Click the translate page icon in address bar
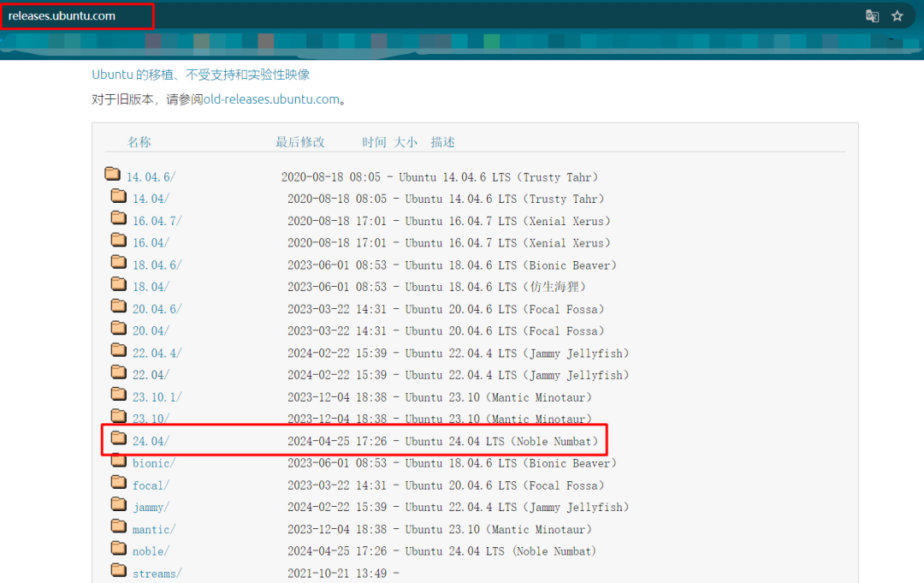This screenshot has width=924, height=583. click(872, 16)
